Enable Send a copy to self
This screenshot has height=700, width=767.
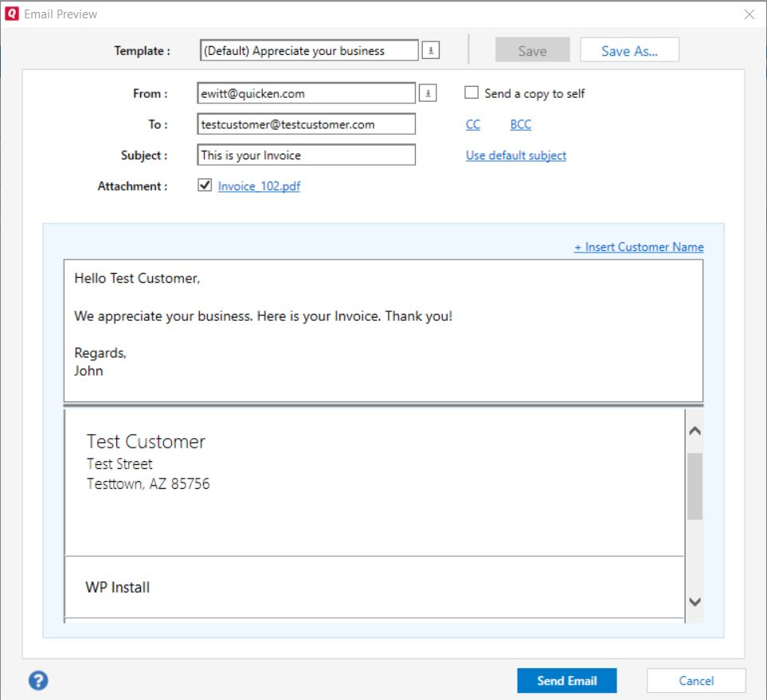click(471, 92)
